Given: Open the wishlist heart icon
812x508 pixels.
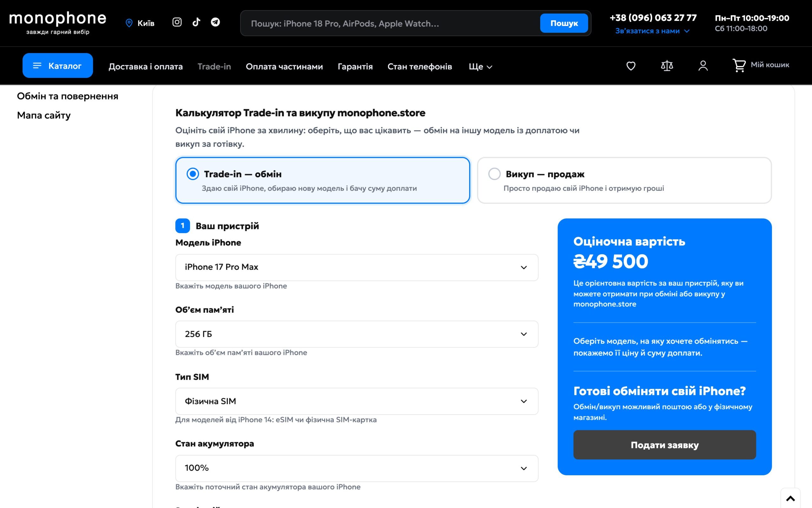Looking at the screenshot, I should [631, 65].
